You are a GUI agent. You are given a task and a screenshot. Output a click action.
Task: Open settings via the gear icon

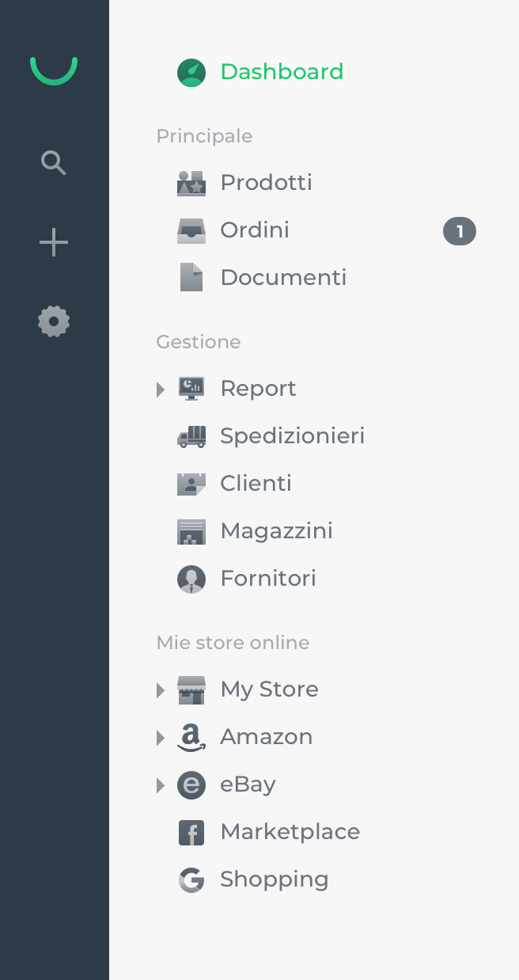54,321
